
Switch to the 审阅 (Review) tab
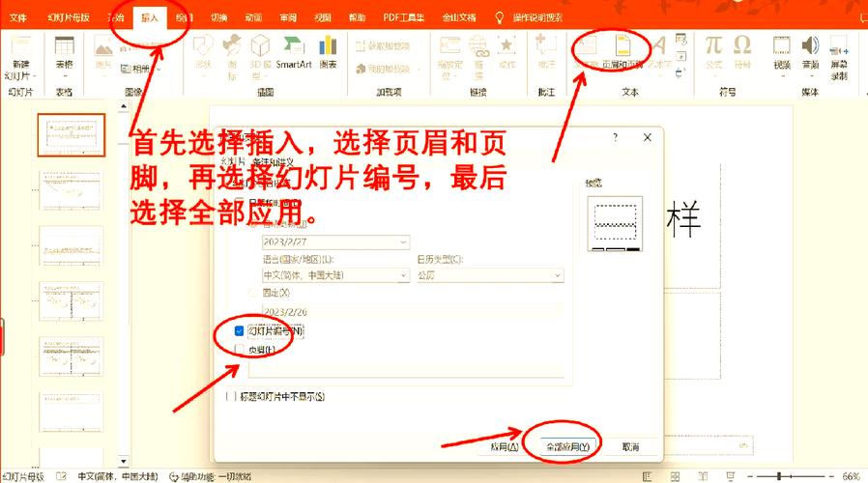pos(288,17)
